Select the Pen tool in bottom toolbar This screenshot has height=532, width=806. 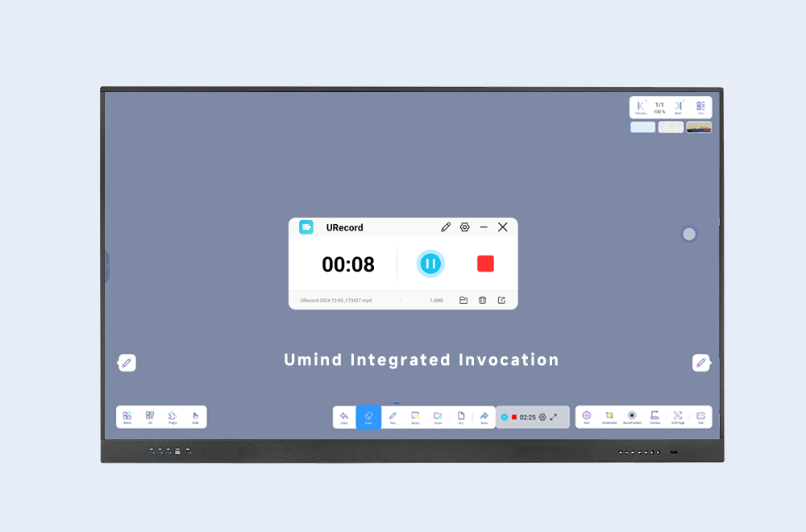pos(393,417)
